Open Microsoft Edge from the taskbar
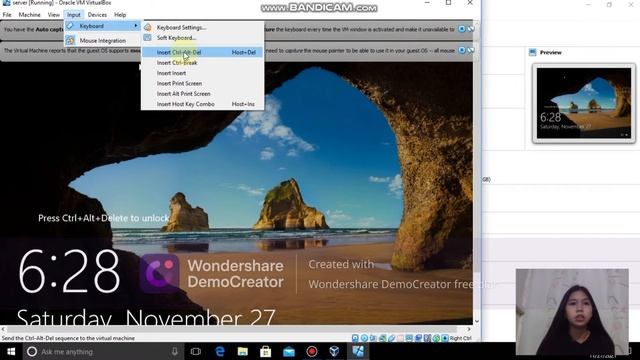Viewport: 640px width, 360px height. coord(220,351)
